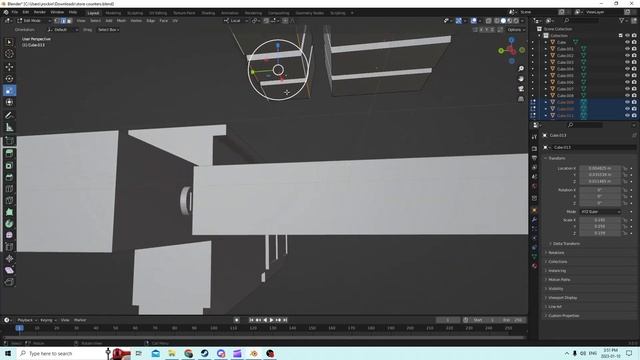The image size is (640, 360).
Task: Switch to the Modeling workspace tab
Action: (x=113, y=13)
